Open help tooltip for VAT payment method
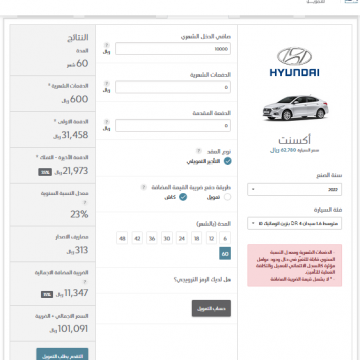The image size is (360, 360). point(144,187)
